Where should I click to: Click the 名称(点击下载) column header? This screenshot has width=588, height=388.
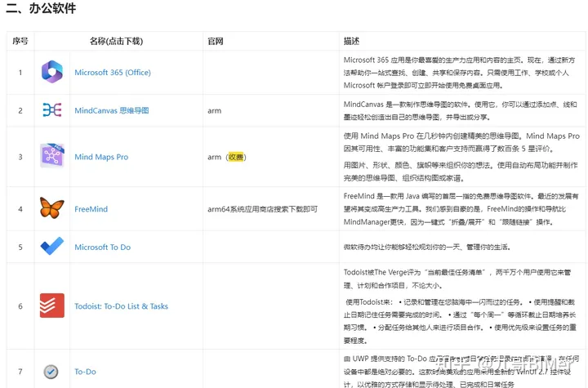click(116, 41)
